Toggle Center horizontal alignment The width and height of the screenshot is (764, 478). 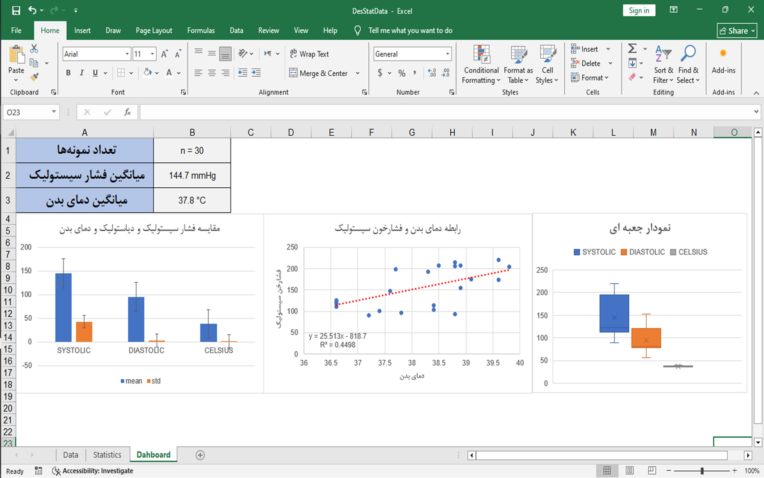click(211, 73)
